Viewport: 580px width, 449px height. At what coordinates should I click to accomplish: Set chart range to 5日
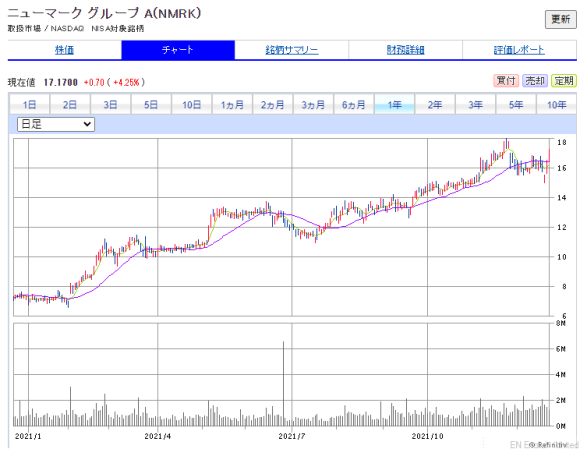pos(151,105)
